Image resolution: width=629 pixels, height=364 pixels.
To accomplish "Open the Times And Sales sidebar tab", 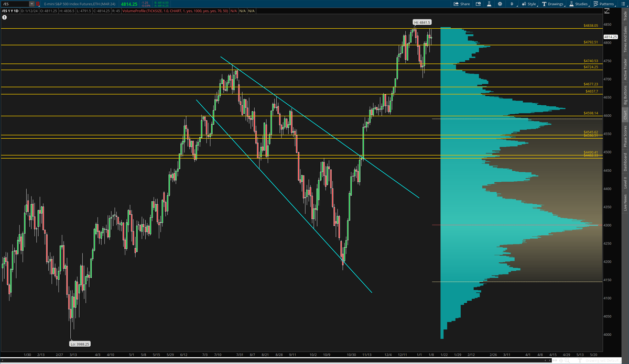I will pos(625,39).
